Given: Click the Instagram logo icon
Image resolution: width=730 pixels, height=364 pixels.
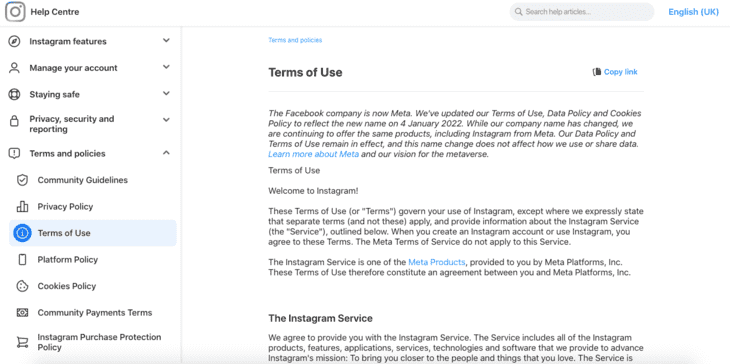Looking at the screenshot, I should pyautogui.click(x=15, y=11).
